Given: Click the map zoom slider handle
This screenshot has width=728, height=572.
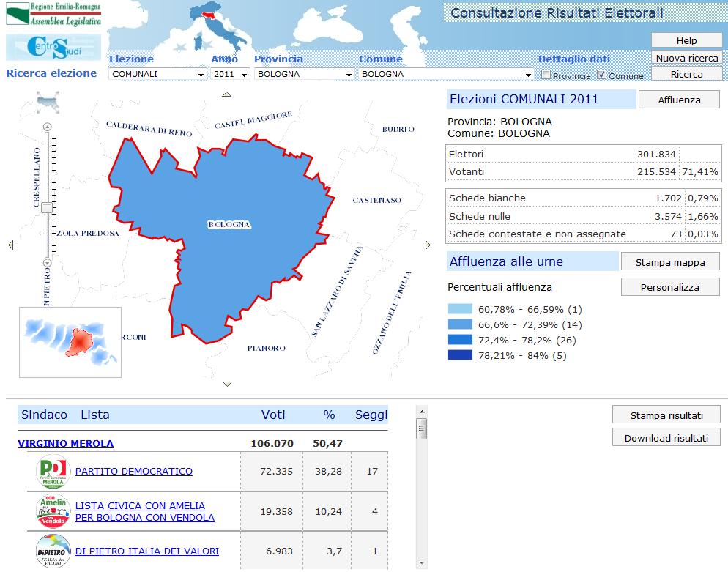Looking at the screenshot, I should pos(47,209).
